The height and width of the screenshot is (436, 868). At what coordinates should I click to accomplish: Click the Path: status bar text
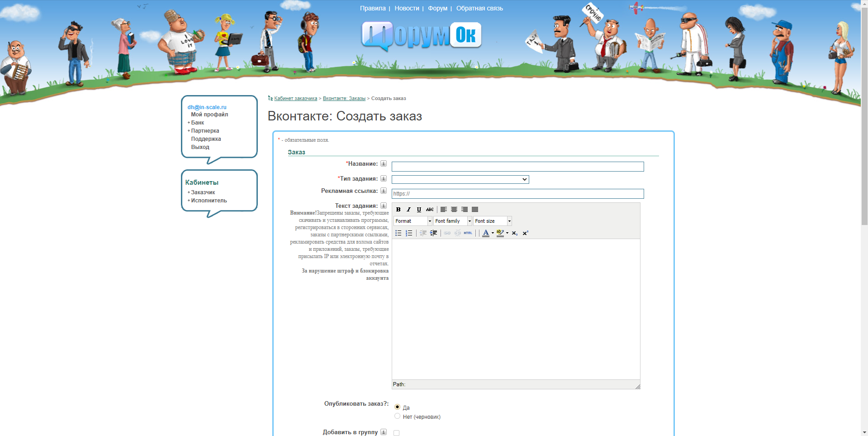click(x=399, y=384)
